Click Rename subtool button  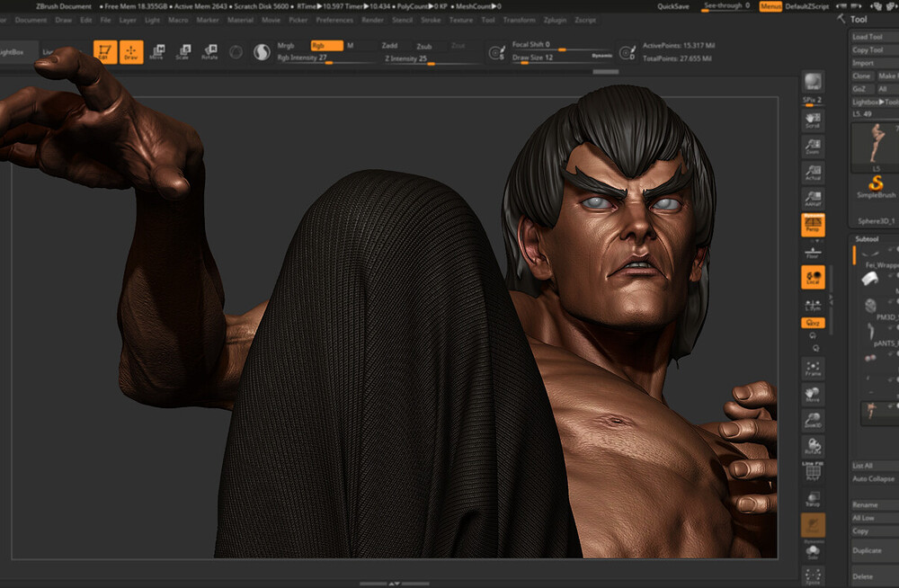tap(874, 504)
